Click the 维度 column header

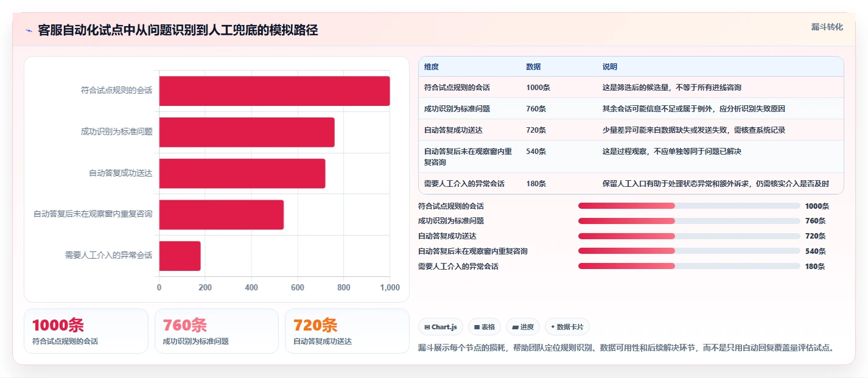(432, 67)
